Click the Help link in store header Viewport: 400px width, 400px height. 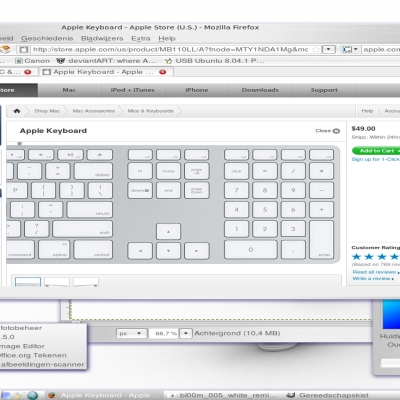(367, 111)
